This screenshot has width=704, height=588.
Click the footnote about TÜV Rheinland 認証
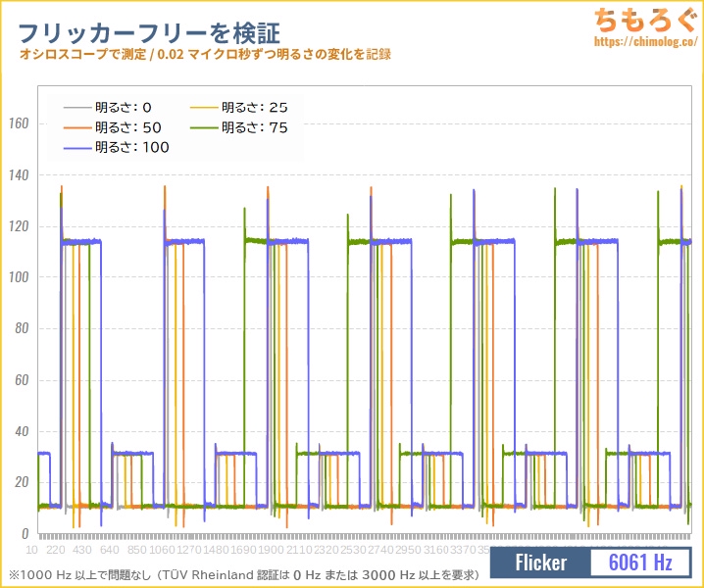(x=243, y=575)
